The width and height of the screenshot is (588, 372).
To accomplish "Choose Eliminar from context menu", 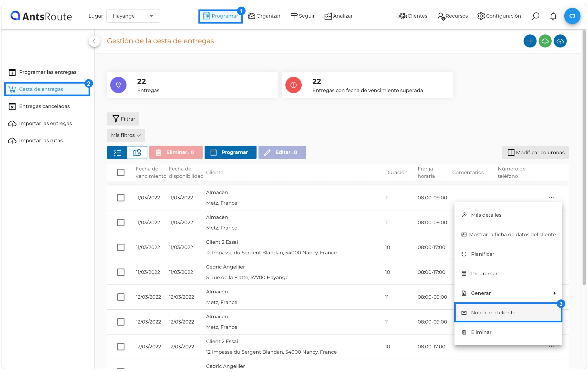I will coord(508,332).
